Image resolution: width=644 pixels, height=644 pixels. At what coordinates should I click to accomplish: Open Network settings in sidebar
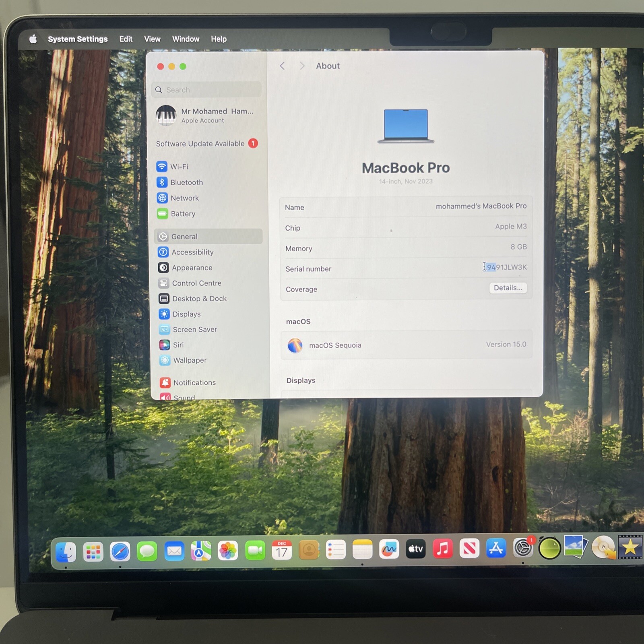(x=178, y=198)
